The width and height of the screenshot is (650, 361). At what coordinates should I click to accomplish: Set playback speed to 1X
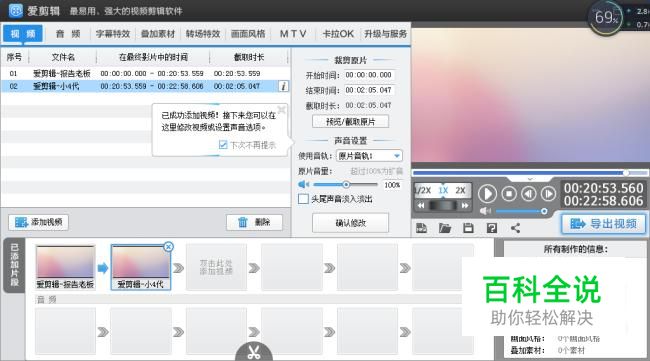coord(443,191)
